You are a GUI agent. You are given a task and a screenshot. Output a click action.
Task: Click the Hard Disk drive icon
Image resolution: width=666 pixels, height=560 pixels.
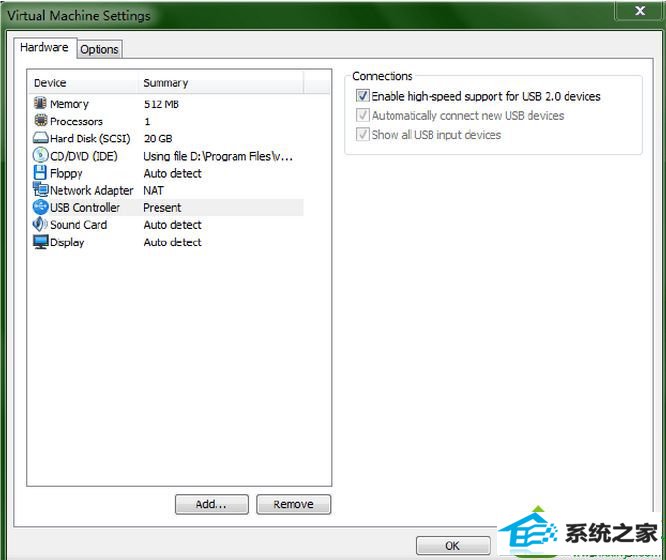click(40, 138)
